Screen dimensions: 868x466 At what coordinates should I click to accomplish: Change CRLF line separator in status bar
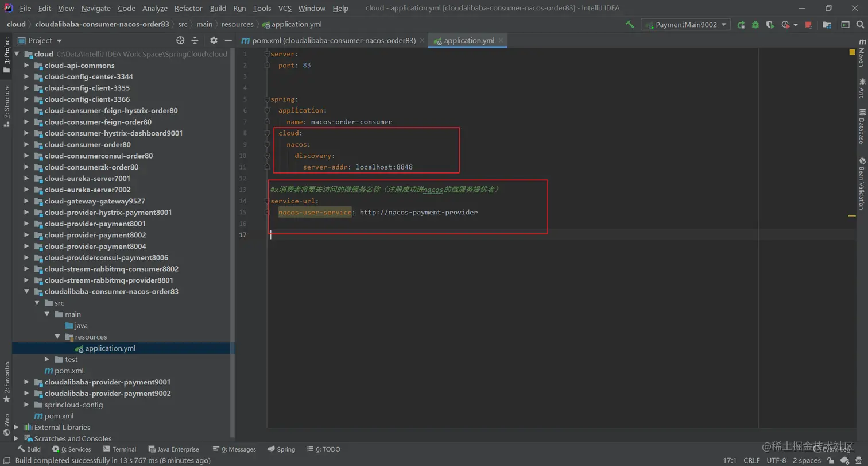click(751, 460)
